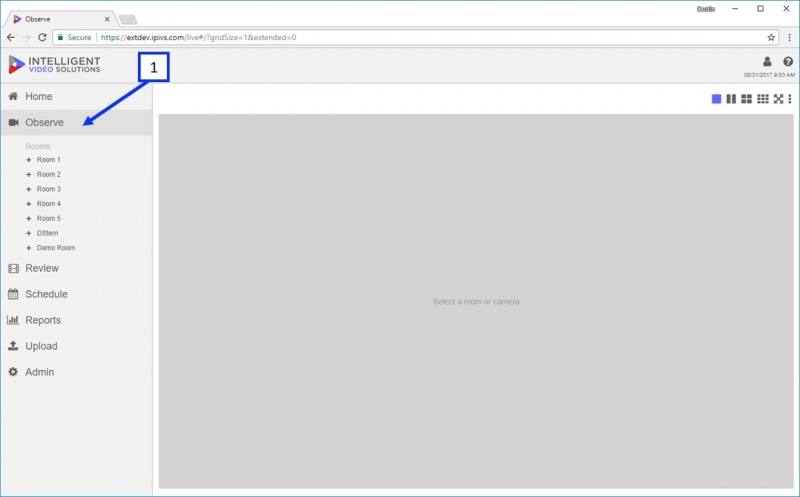Click the Schedule calendar icon
800x497 pixels.
[13, 294]
